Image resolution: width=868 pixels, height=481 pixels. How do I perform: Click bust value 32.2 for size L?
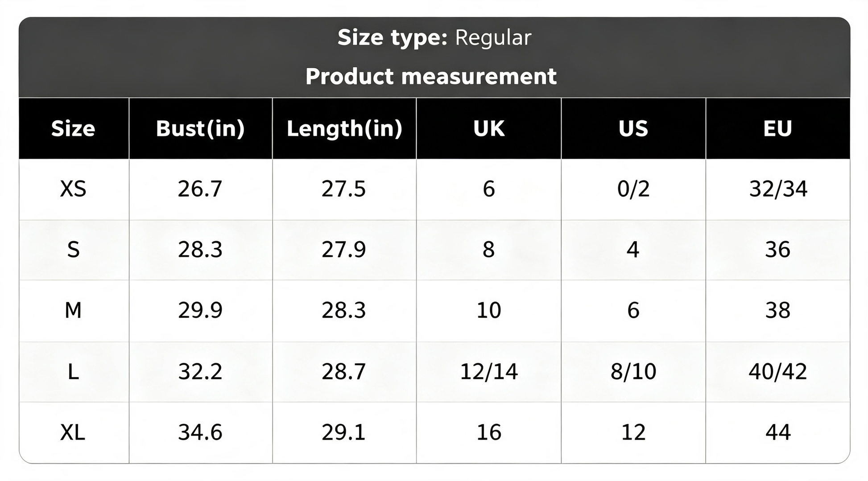click(201, 372)
